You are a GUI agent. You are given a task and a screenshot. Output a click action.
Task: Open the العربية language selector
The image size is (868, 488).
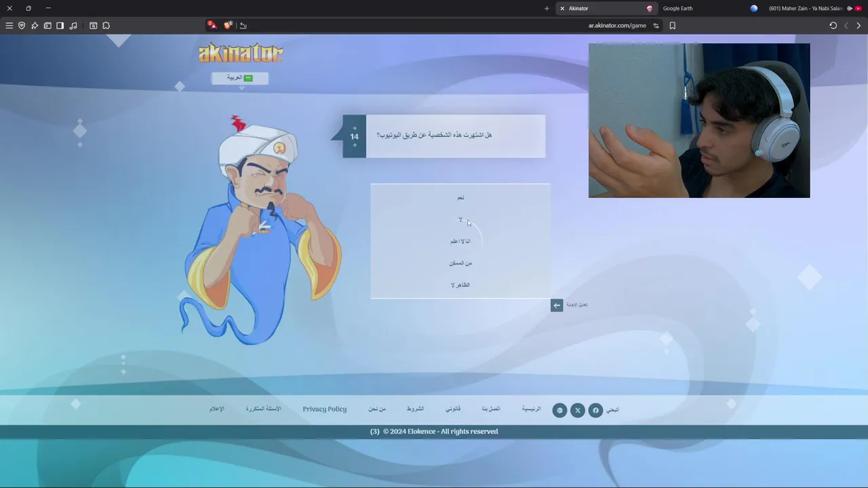(x=239, y=78)
